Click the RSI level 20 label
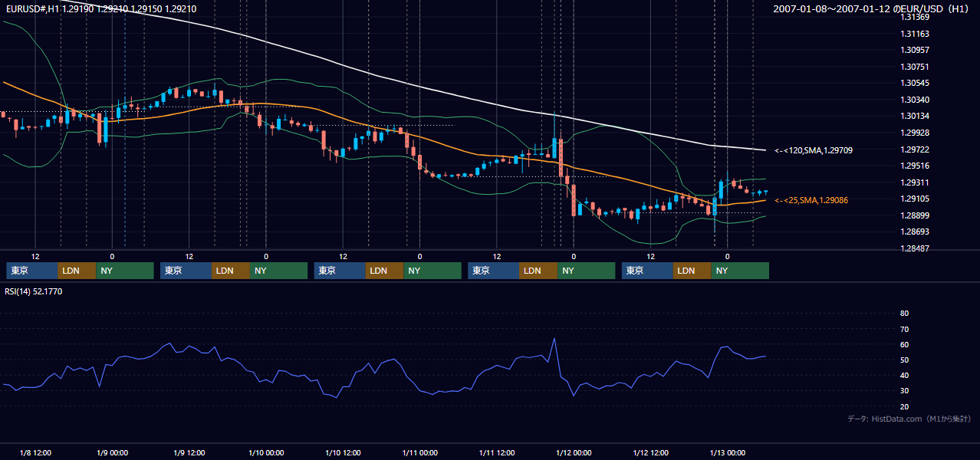The width and height of the screenshot is (980, 460). [x=904, y=407]
